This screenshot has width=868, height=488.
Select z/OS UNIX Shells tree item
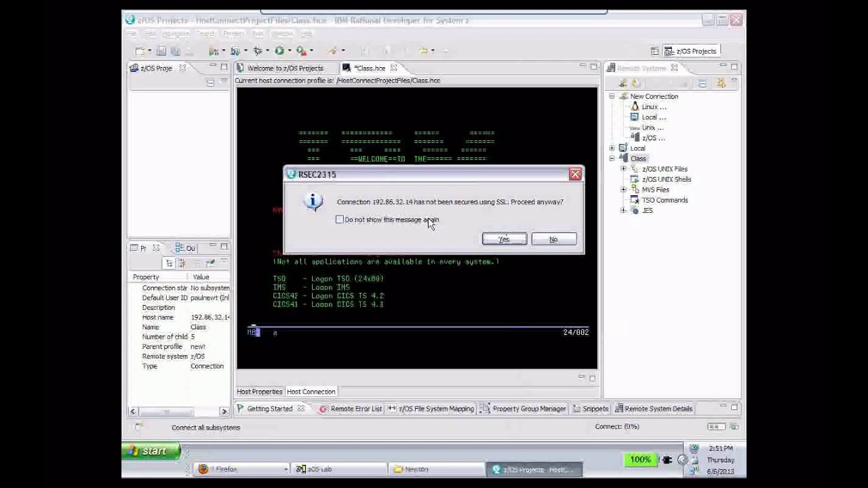point(660,180)
